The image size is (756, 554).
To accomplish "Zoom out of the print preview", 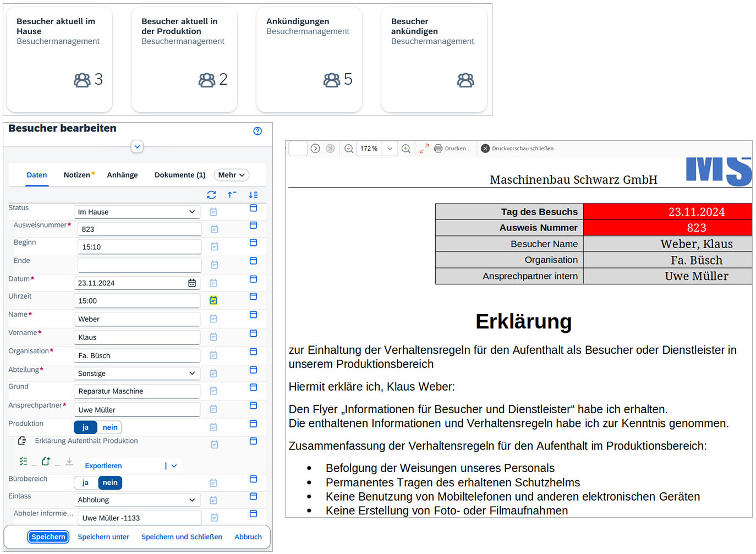I will point(349,149).
